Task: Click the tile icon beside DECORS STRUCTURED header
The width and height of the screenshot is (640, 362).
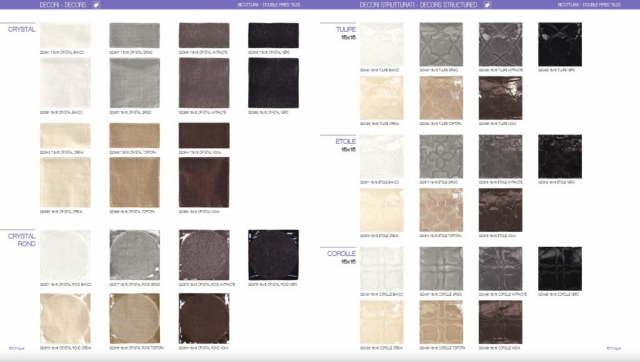Action: pos(487,5)
